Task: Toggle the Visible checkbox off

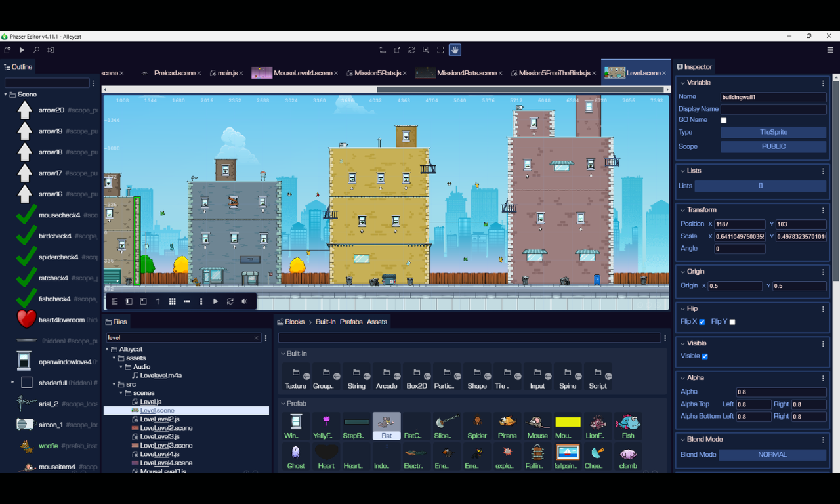Action: 705,356
